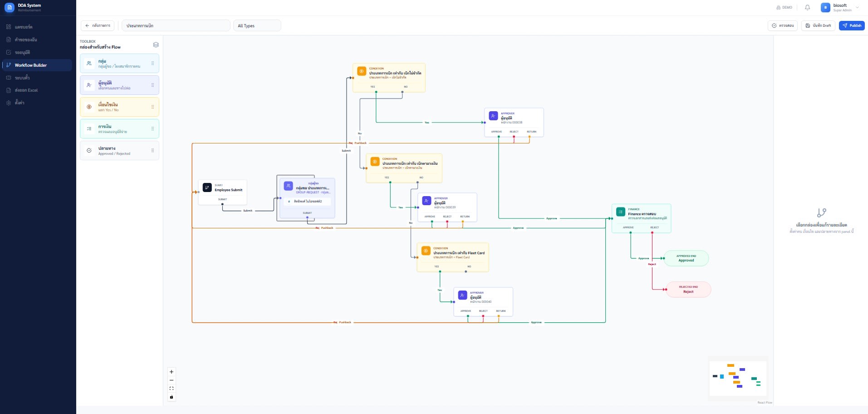Grab the drag handle on กลุ่ม card
The height and width of the screenshot is (414, 868).
tap(152, 63)
